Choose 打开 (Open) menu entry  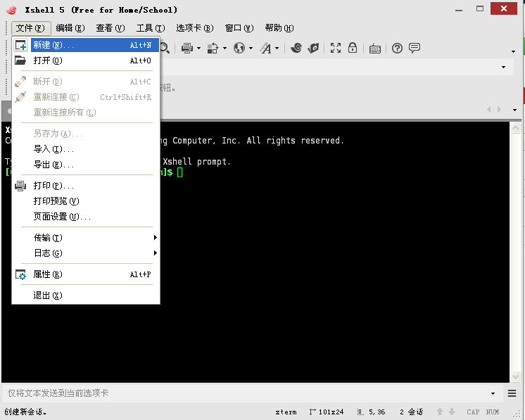coord(86,61)
